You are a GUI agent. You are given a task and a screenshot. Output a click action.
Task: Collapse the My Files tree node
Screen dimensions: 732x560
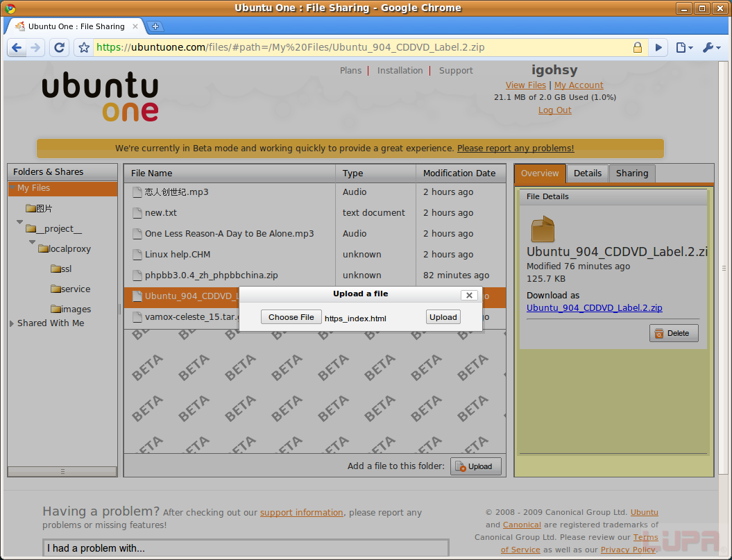pos(12,188)
